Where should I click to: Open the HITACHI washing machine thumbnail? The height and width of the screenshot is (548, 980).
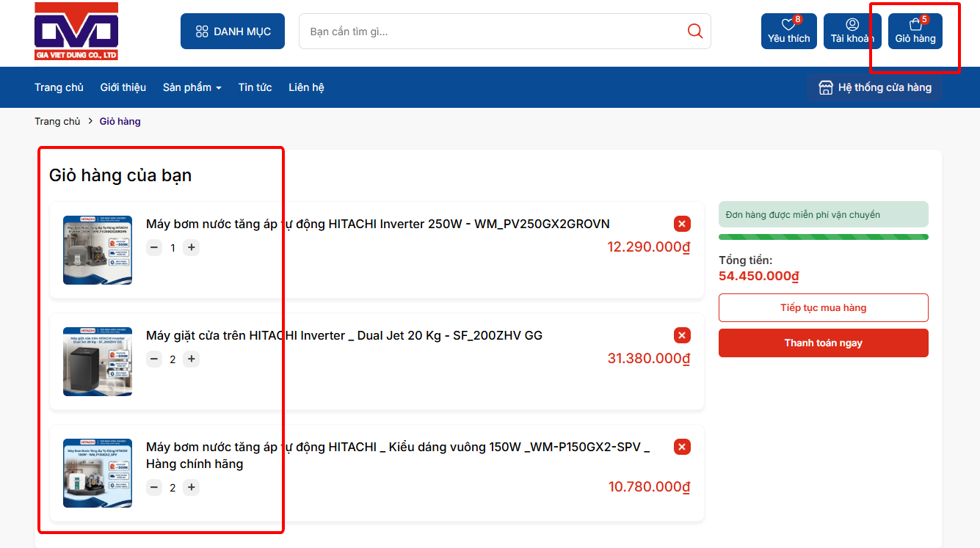[x=98, y=362]
